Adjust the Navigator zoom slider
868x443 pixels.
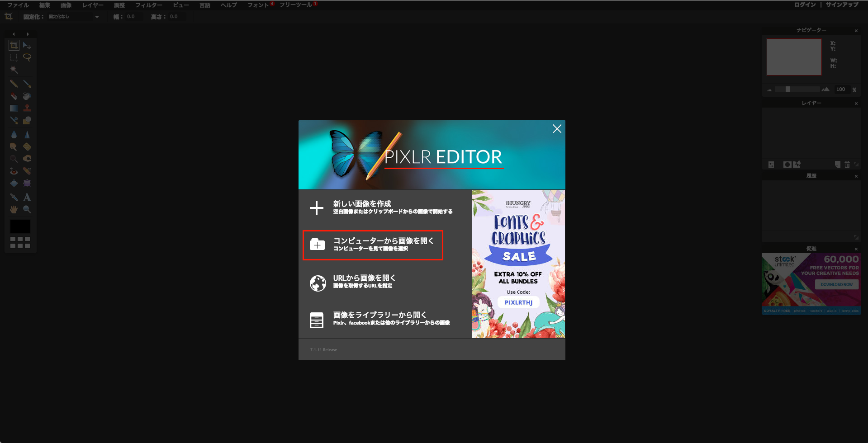pos(787,89)
